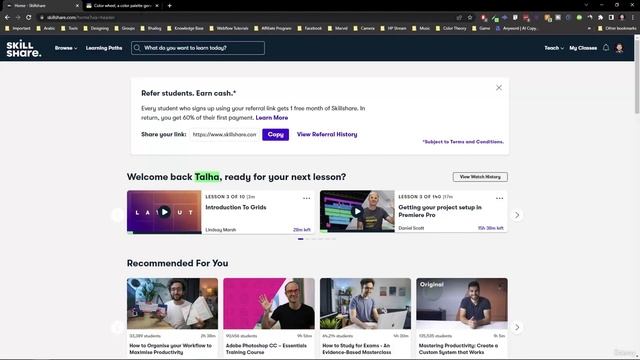Open the Introduction To Grids lesson title
640x360 pixels.
(x=236, y=207)
